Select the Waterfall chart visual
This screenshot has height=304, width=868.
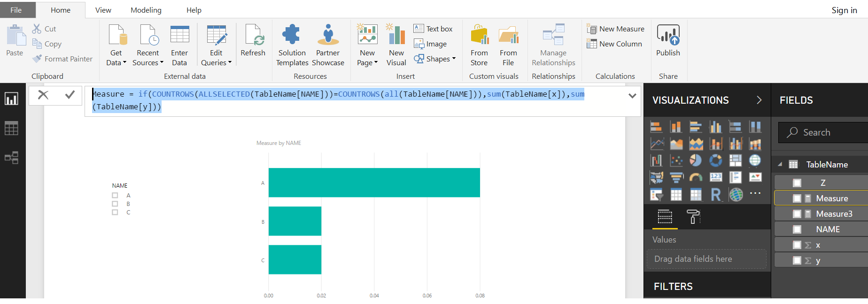click(656, 160)
